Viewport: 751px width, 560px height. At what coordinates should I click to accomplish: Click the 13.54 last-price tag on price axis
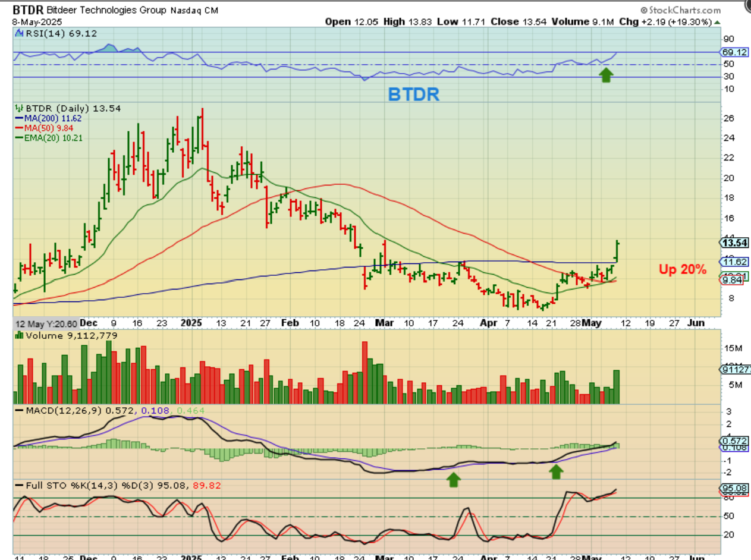pos(734,243)
